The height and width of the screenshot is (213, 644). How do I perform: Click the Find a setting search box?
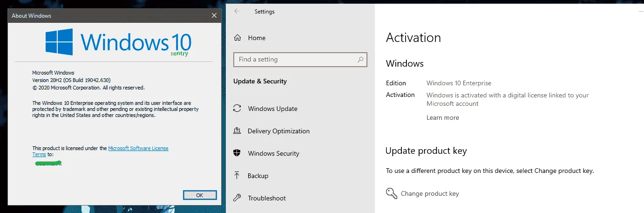pos(300,60)
